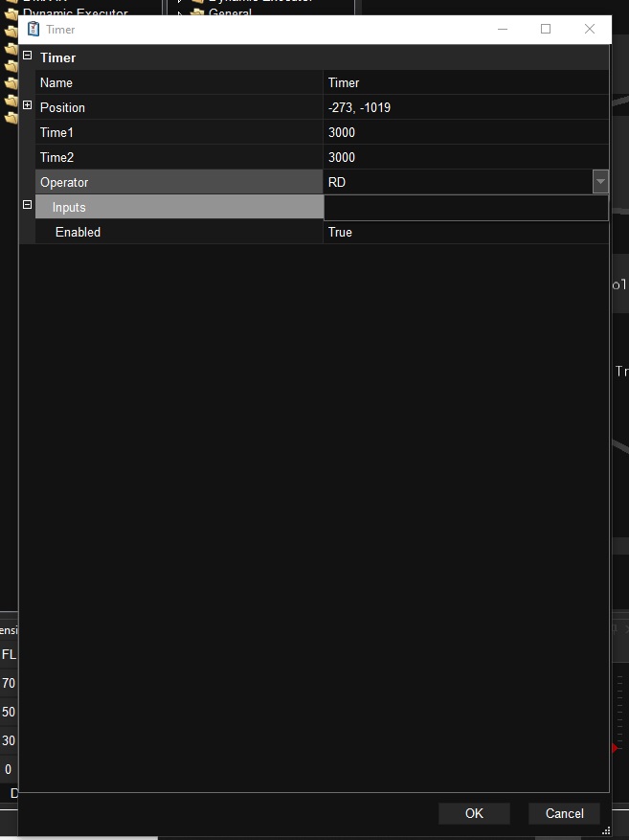This screenshot has height=840, width=629.
Task: Select the Time2 value field
Action: pyautogui.click(x=465, y=157)
